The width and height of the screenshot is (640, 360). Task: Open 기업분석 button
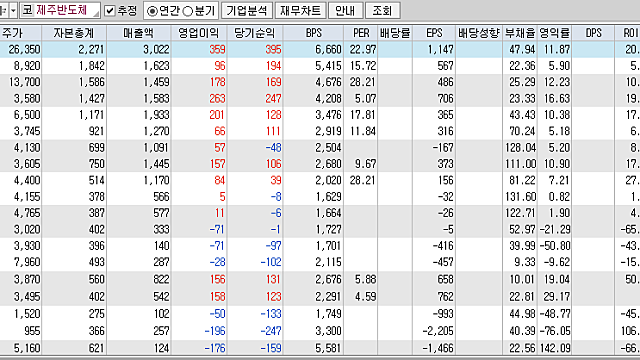pos(247,11)
